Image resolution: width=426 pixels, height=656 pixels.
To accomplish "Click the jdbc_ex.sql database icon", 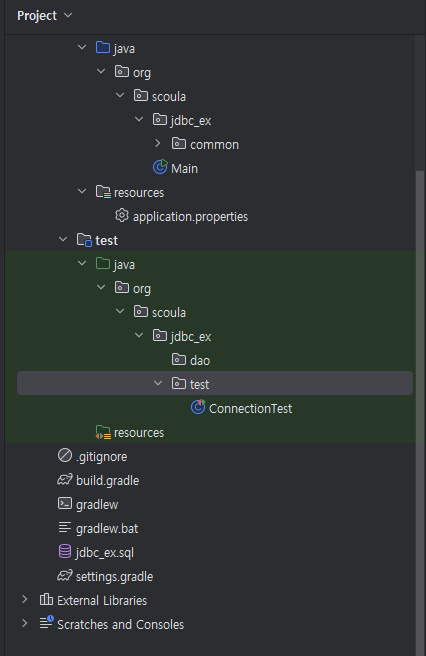I will [65, 552].
